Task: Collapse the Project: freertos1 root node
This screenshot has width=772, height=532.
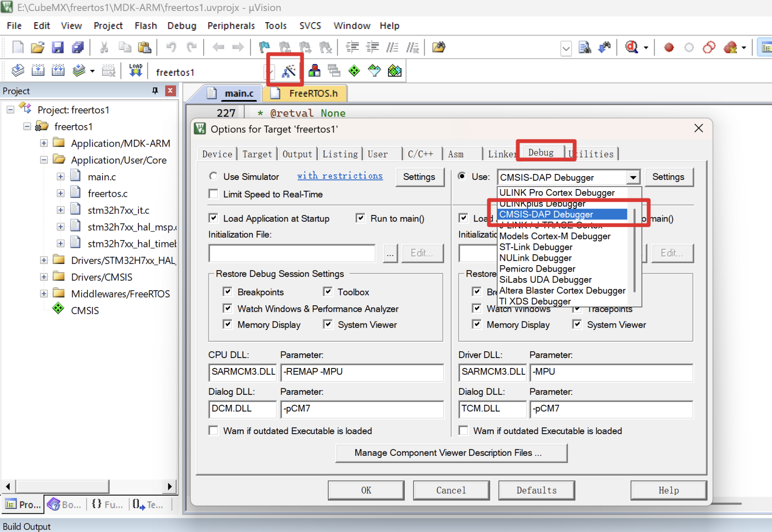Action: 11,109
